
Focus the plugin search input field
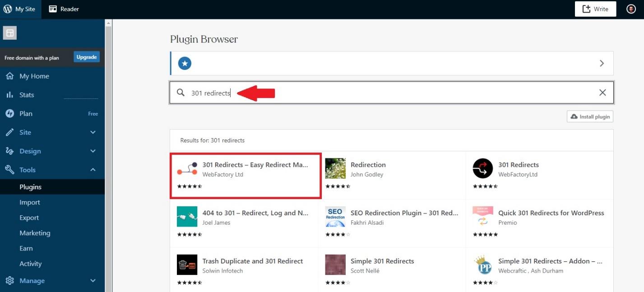[x=391, y=93]
